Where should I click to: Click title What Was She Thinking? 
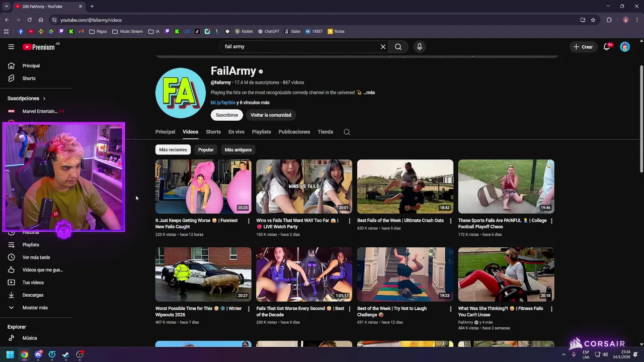(501, 312)
